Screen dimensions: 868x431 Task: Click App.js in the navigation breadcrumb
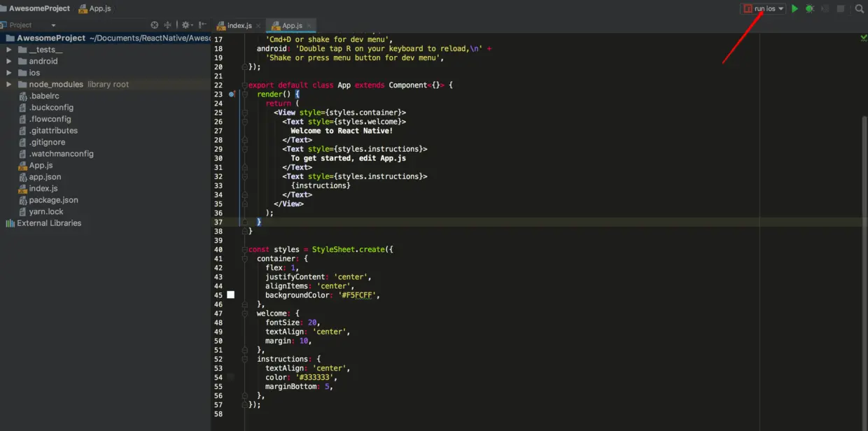click(x=100, y=8)
